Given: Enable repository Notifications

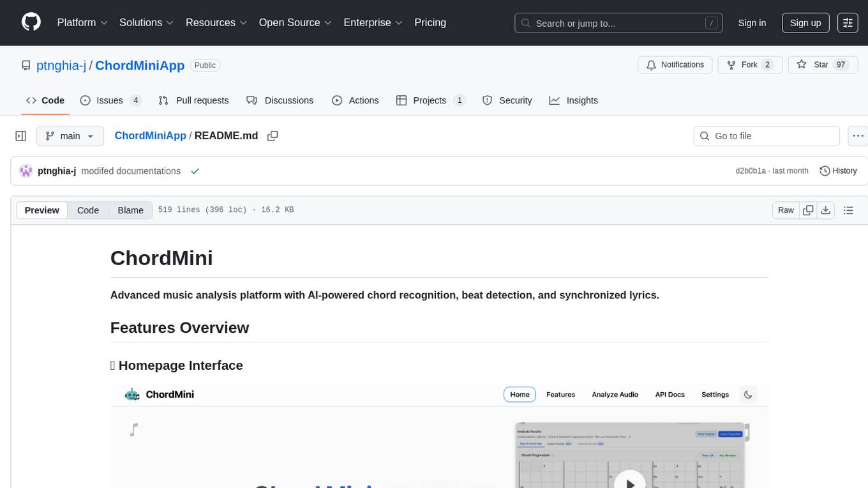Looking at the screenshot, I should coord(675,65).
